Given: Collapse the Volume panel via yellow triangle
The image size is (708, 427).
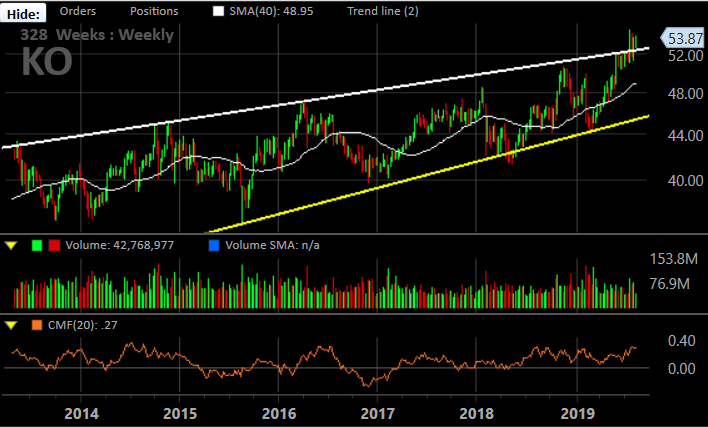Looking at the screenshot, I should point(11,246).
